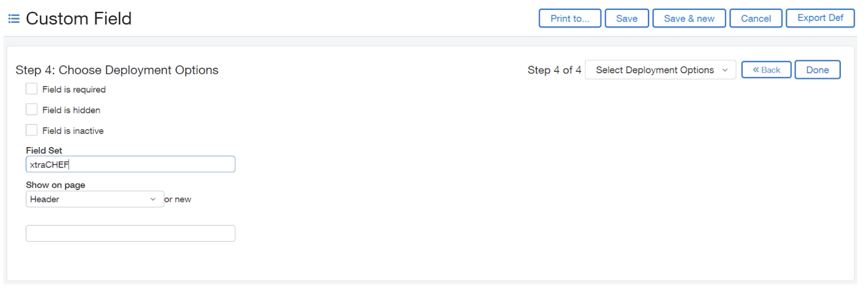This screenshot has height=300, width=868.
Task: Focus the empty new page name field
Action: click(130, 233)
